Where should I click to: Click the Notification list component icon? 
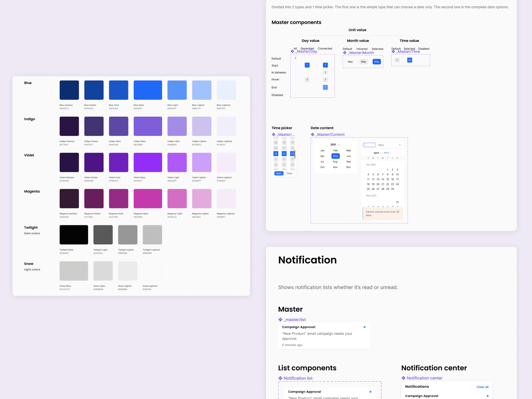pos(280,378)
